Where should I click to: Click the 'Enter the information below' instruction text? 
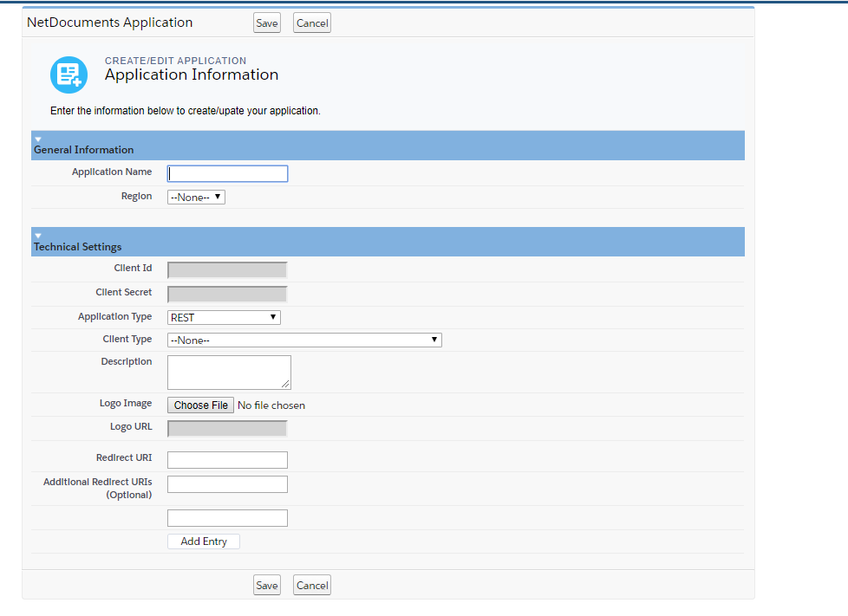coord(186,111)
